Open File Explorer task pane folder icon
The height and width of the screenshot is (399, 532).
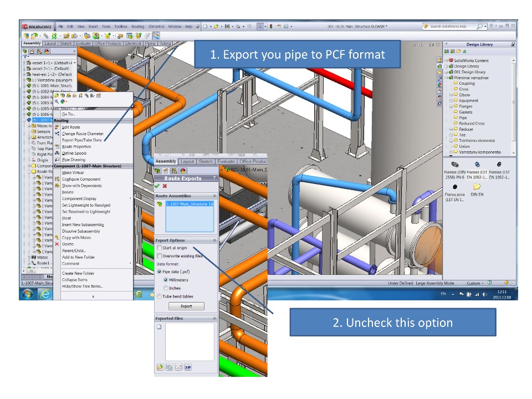click(439, 72)
